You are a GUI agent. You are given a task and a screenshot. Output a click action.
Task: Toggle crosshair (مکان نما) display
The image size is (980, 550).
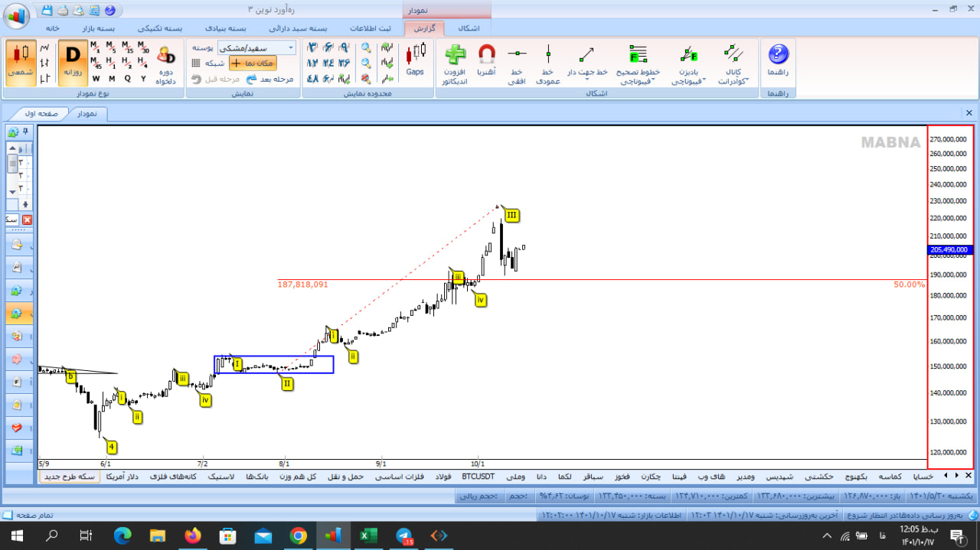point(253,63)
